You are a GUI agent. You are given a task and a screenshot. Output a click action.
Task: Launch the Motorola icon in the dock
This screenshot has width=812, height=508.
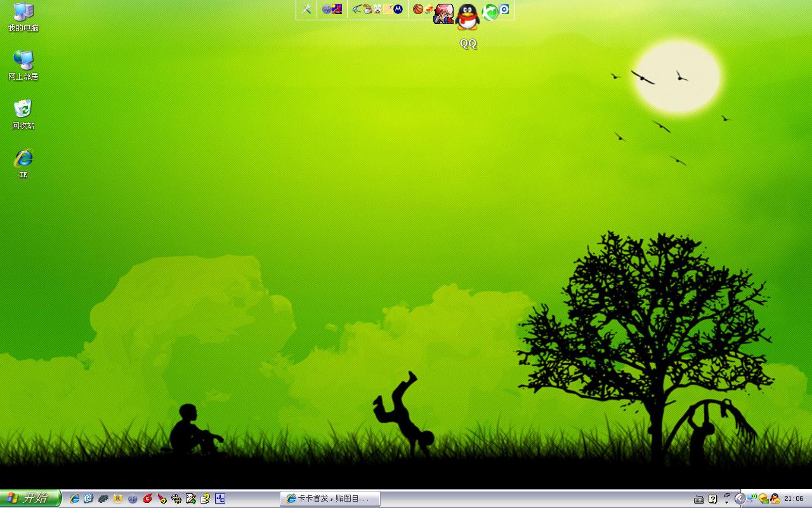click(398, 9)
